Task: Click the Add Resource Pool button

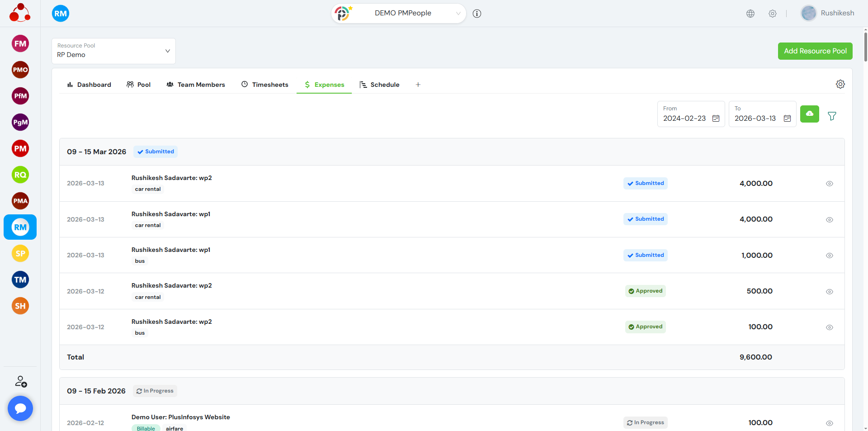Action: coord(815,51)
